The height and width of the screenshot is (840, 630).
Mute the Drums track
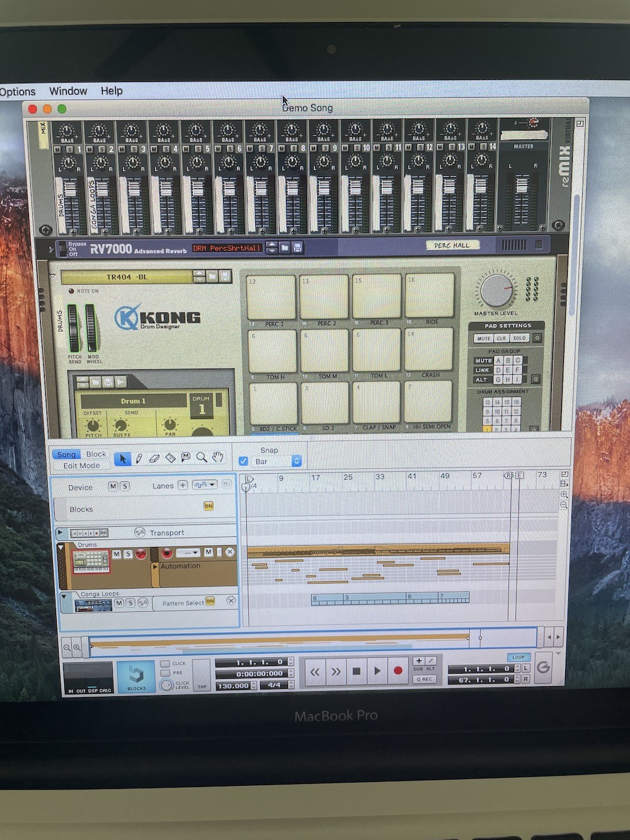coord(117,554)
